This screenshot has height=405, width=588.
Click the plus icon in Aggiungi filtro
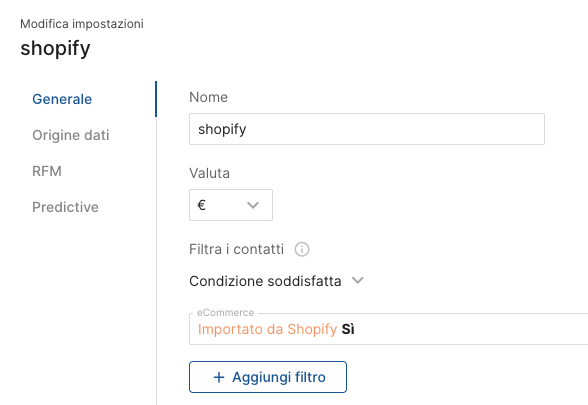tap(219, 377)
